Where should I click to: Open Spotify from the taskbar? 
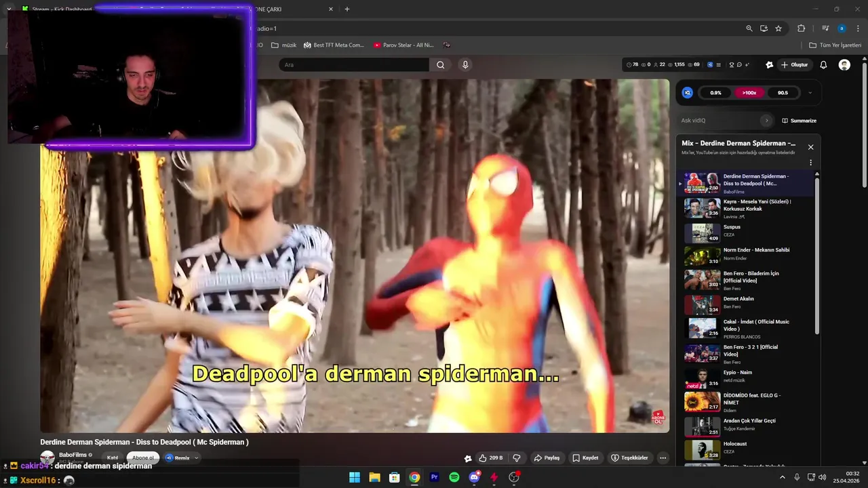(x=454, y=477)
